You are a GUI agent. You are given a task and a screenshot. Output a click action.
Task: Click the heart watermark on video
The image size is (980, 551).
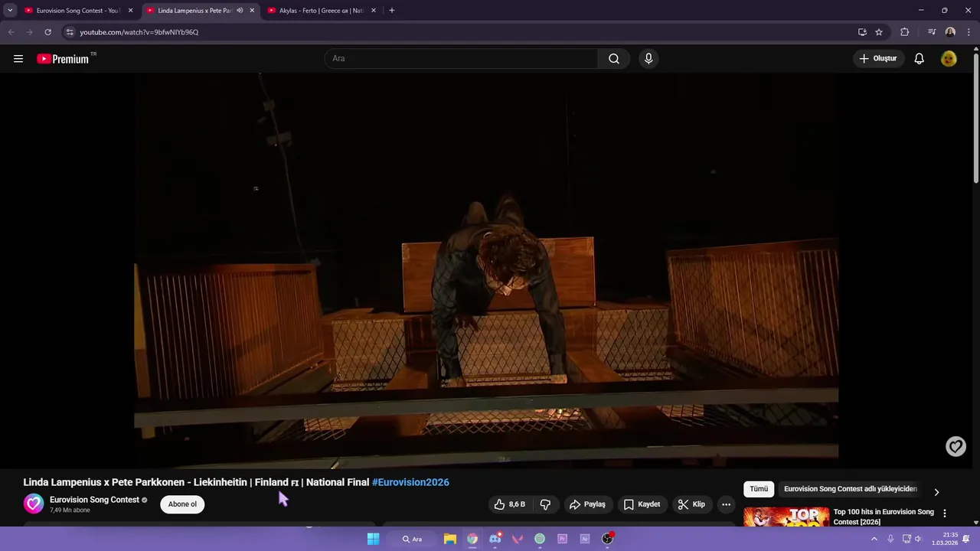click(x=955, y=446)
